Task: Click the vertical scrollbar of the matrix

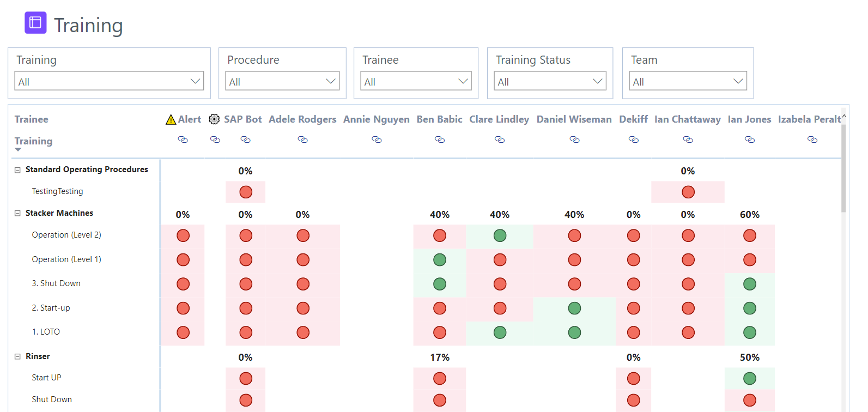Action: 843,169
